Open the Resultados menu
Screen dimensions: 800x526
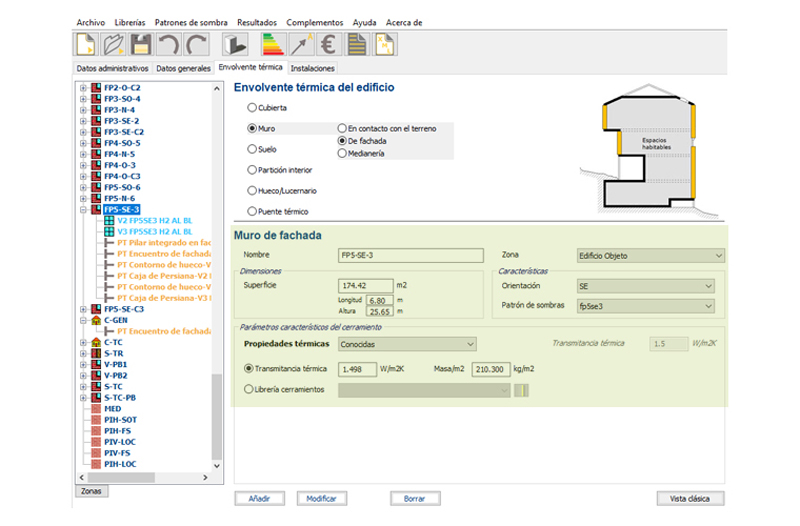(x=257, y=22)
